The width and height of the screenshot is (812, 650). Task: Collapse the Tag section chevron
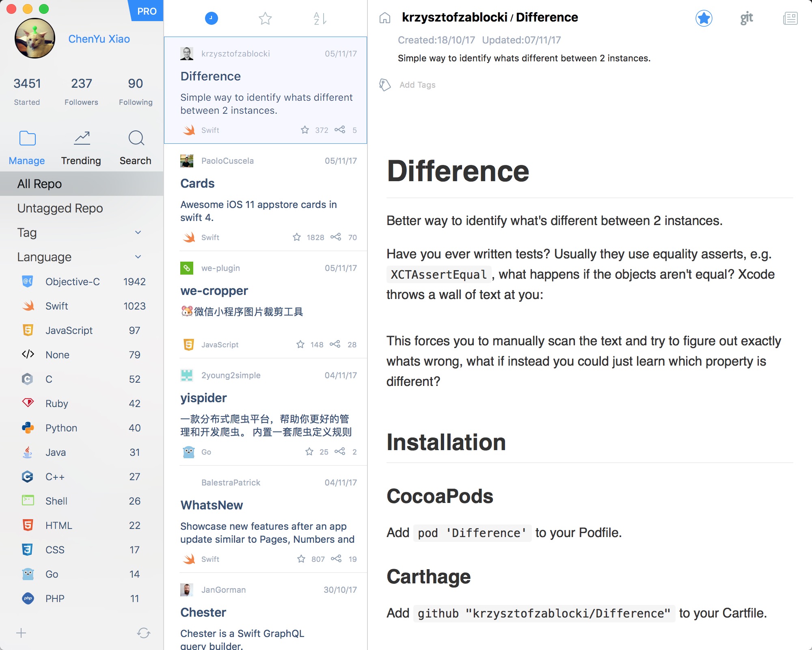(138, 232)
